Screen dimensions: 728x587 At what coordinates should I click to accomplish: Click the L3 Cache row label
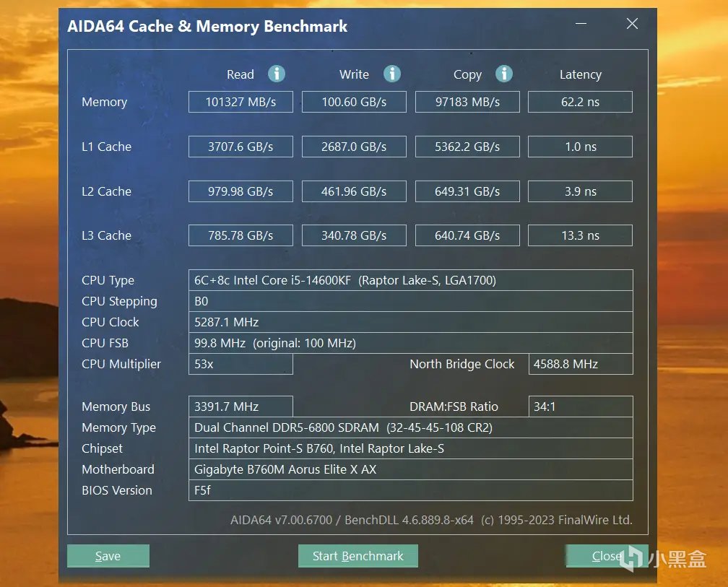(x=106, y=235)
